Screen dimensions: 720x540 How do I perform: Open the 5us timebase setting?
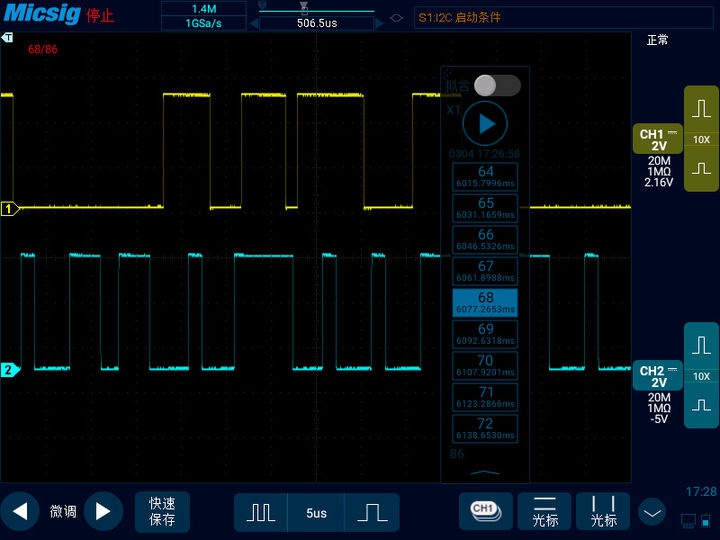[x=316, y=513]
